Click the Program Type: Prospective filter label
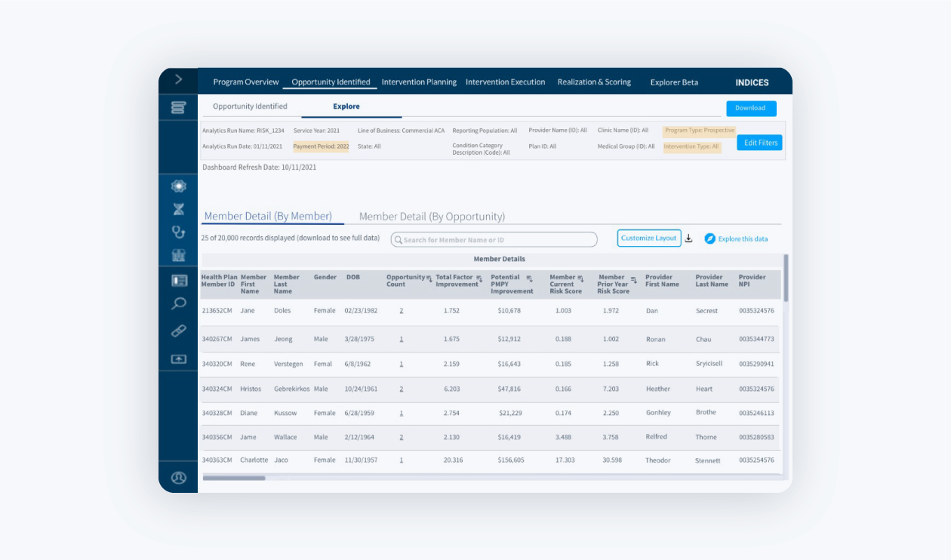The height and width of the screenshot is (560, 951). tap(700, 131)
